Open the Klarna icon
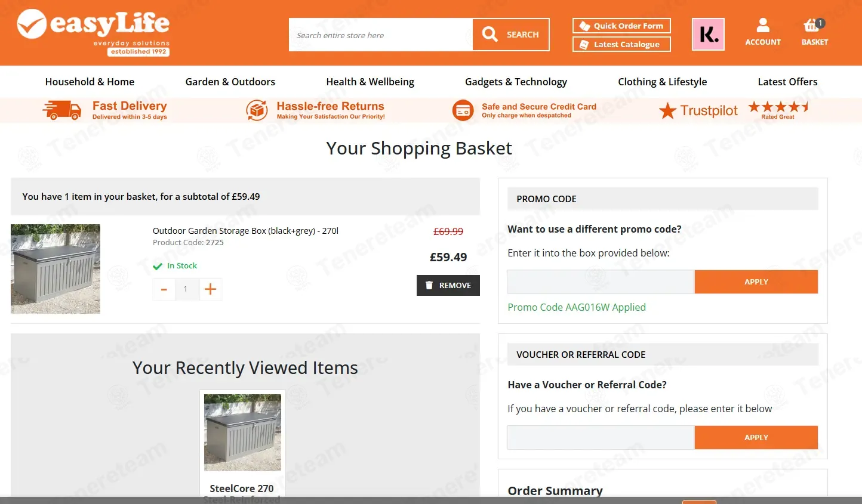Screen dimensions: 862x504 point(708,35)
